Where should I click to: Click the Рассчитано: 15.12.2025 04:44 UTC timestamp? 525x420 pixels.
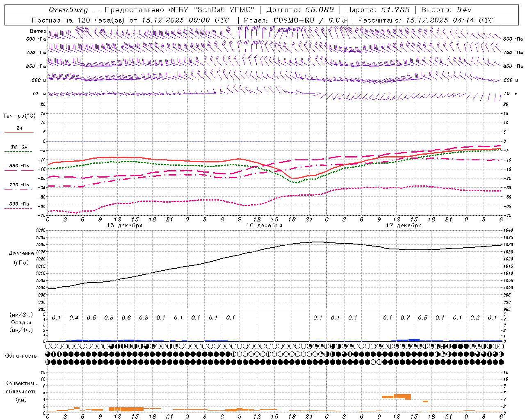426,20
